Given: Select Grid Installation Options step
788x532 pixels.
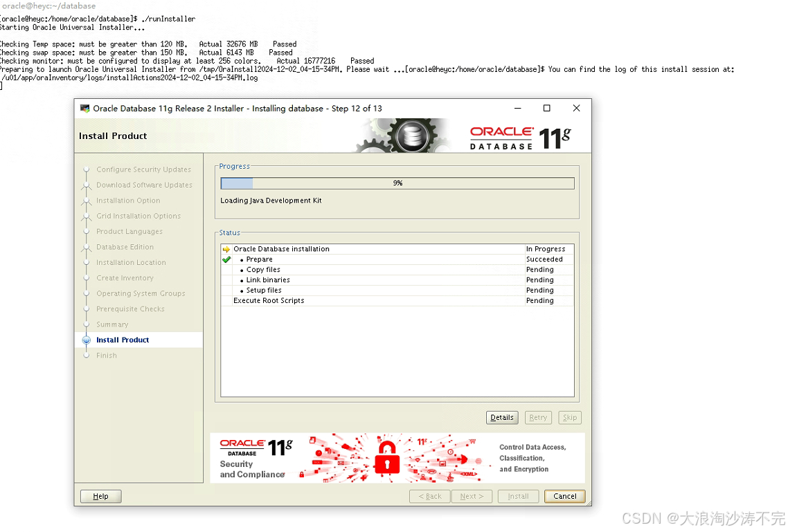Looking at the screenshot, I should pos(138,217).
